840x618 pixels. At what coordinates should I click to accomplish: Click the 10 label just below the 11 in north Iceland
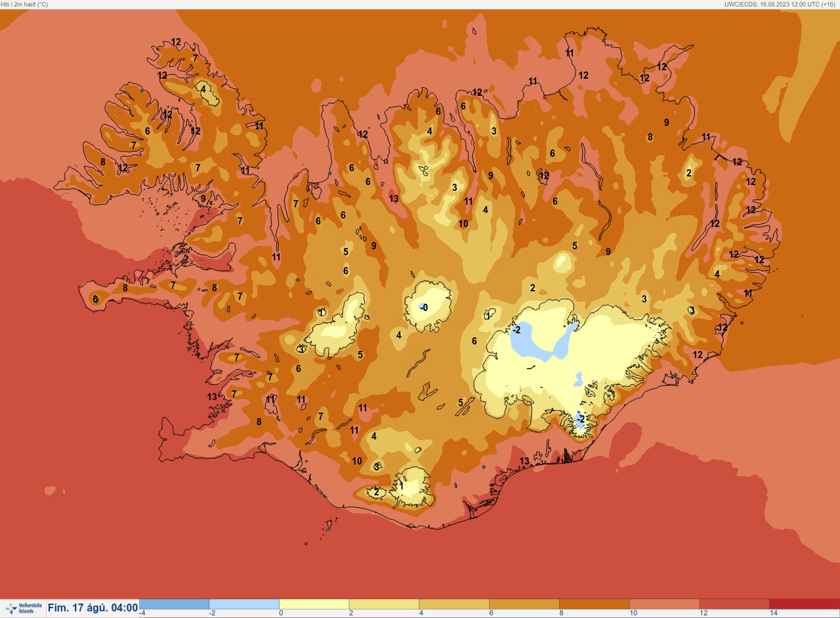[463, 224]
